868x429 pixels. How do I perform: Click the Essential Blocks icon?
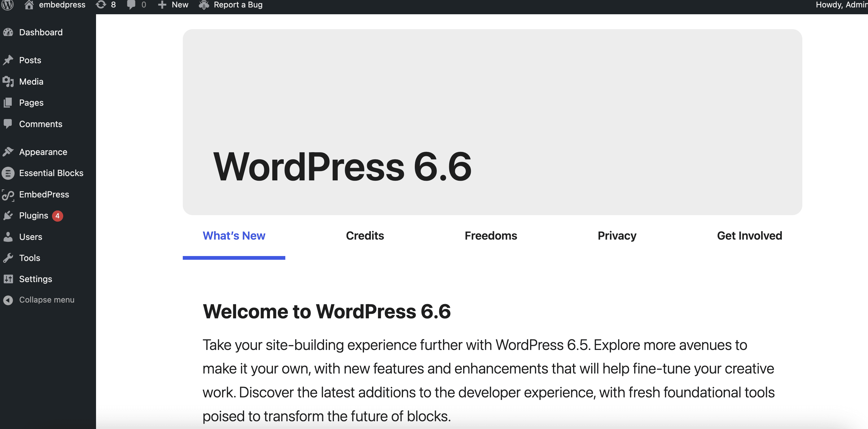click(x=9, y=173)
